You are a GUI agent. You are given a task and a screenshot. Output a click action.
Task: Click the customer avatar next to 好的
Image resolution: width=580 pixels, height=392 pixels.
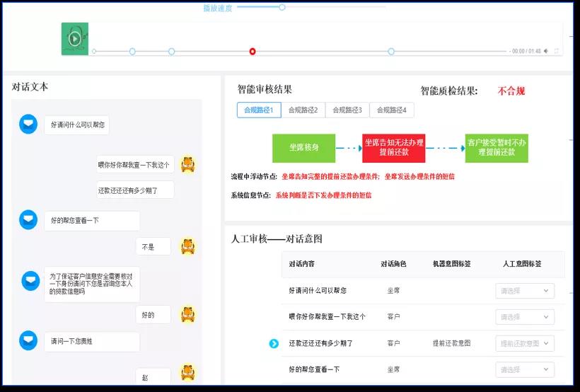coord(187,314)
